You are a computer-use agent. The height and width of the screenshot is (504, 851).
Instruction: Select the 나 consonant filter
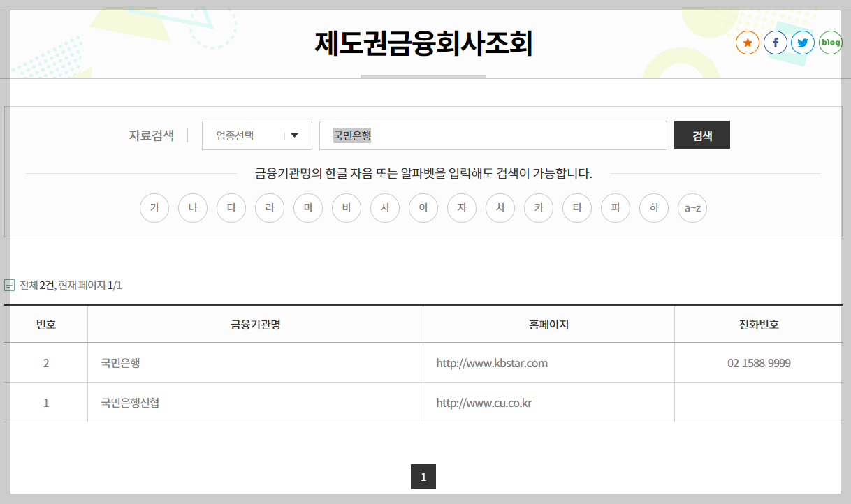pos(193,207)
